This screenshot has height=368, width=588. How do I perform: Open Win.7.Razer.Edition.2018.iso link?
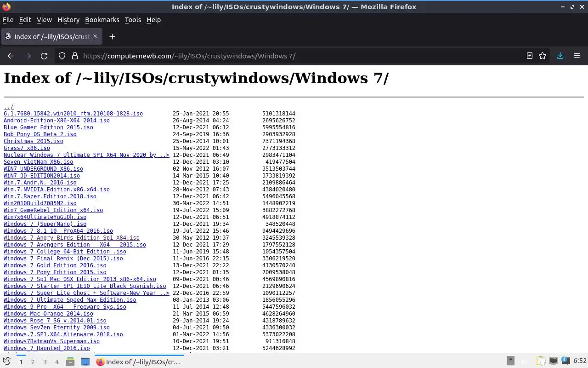point(50,196)
